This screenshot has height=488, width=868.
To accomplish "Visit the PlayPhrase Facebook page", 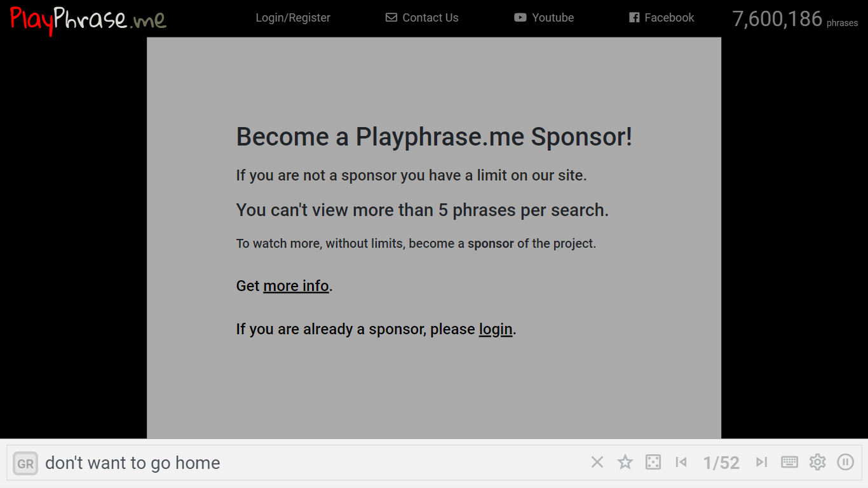I will click(661, 17).
